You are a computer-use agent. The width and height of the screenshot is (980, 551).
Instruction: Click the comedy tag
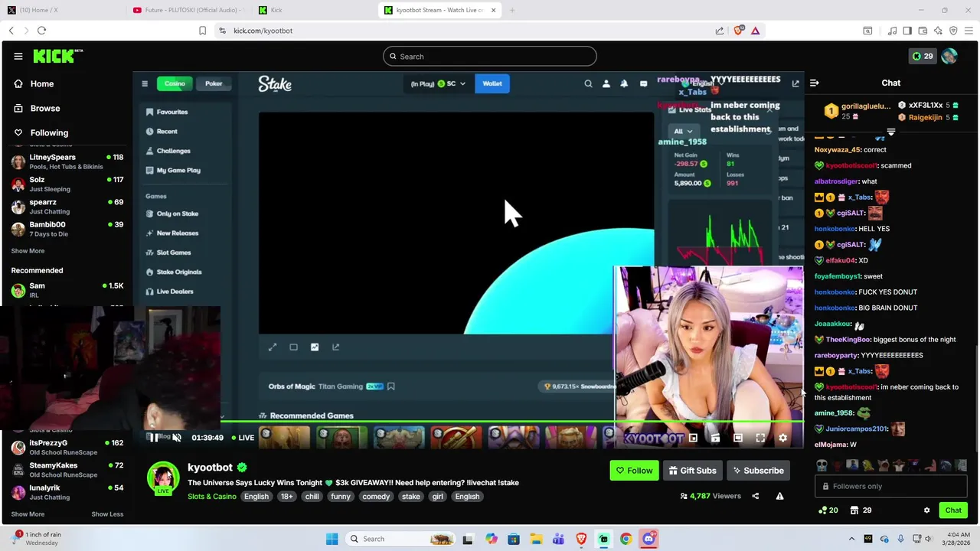pyautogui.click(x=376, y=497)
